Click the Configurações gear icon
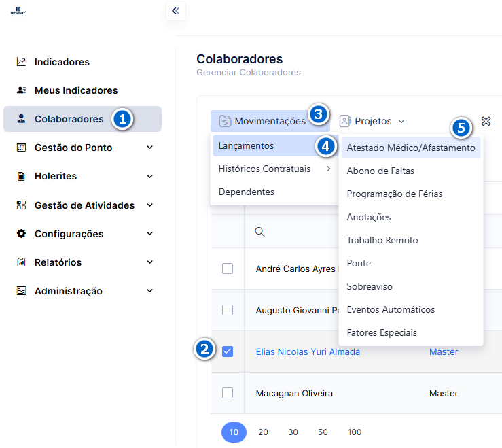Screen dimensions: 502x448 (21, 233)
